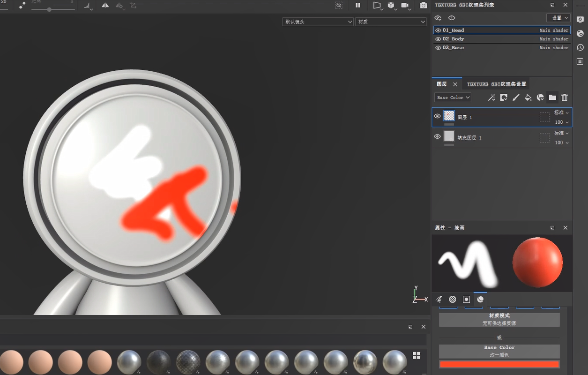
Task: Select the material tab in the properties panel
Action: tap(480, 299)
